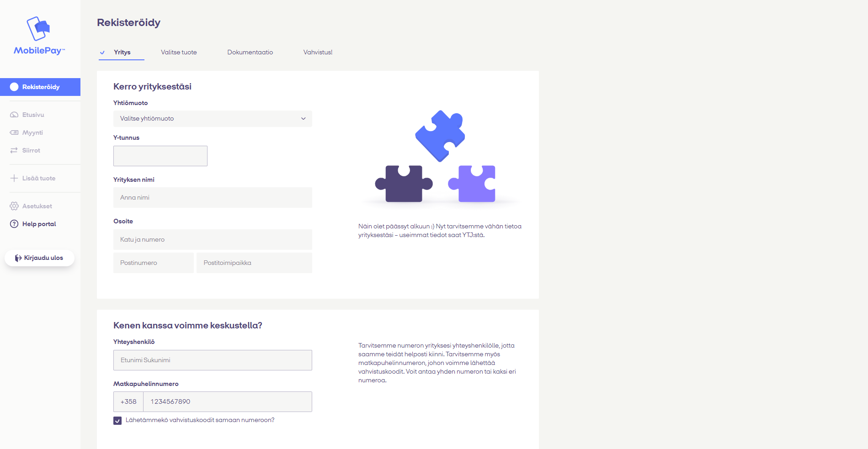868x449 pixels.
Task: Open the Valitse yhtiömuoto dropdown
Action: (212, 118)
